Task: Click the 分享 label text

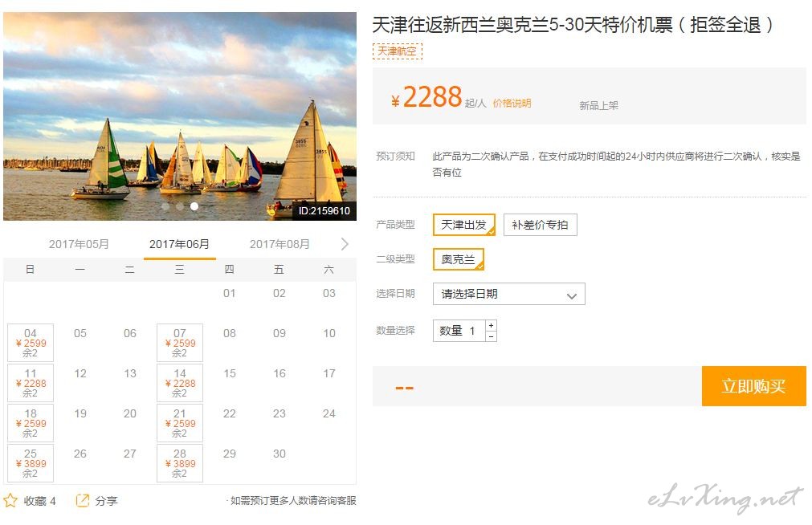Action: pyautogui.click(x=106, y=501)
